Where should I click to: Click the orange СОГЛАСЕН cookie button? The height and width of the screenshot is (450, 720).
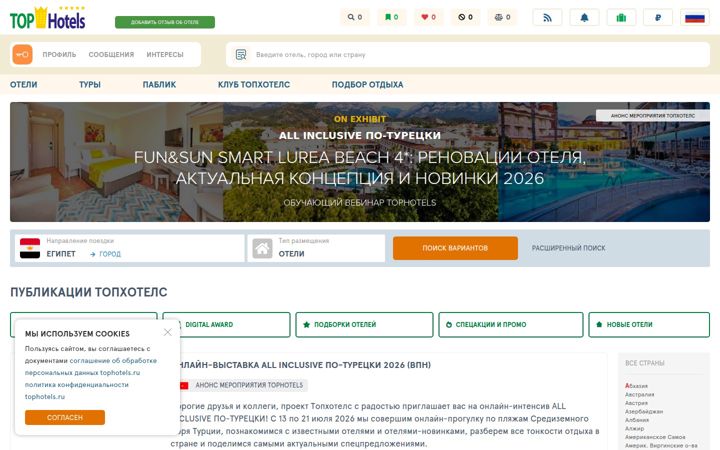(x=65, y=417)
